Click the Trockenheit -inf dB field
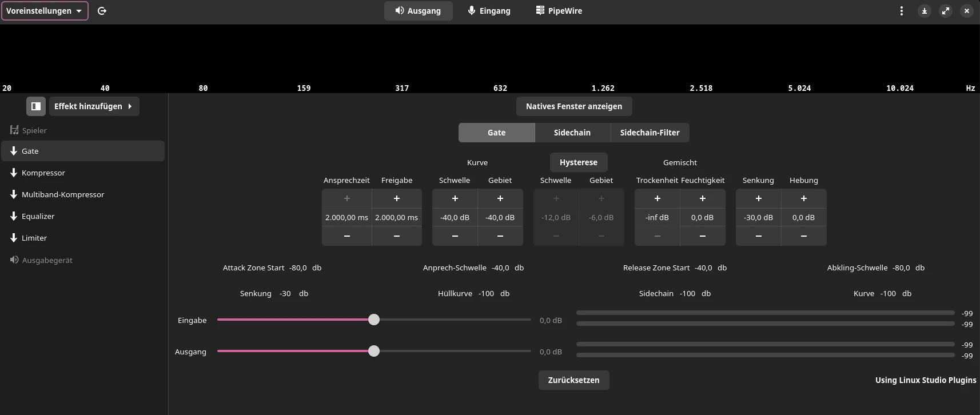The height and width of the screenshot is (415, 980). click(658, 217)
